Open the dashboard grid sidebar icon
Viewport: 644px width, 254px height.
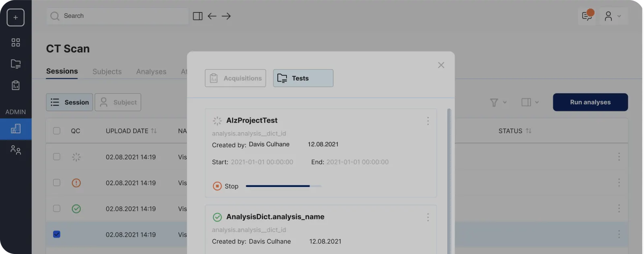[15, 43]
